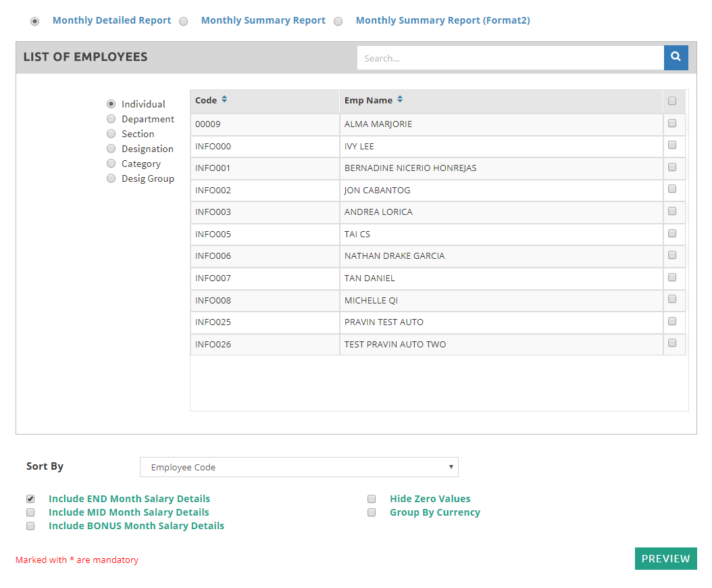This screenshot has width=712, height=588.
Task: Enable Include BONUS Month Salary Details
Action: coord(30,526)
